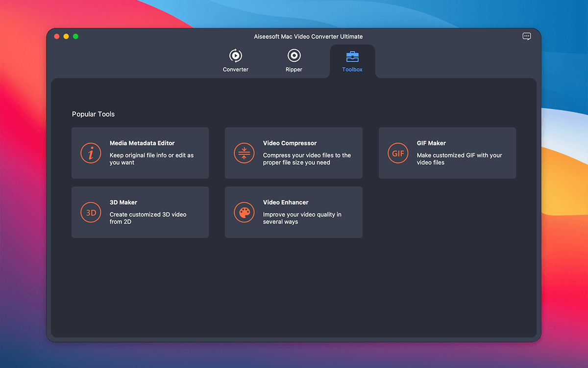Screen dimensions: 588x368
Task: Minimize the window with the yellow button
Action: (x=66, y=36)
